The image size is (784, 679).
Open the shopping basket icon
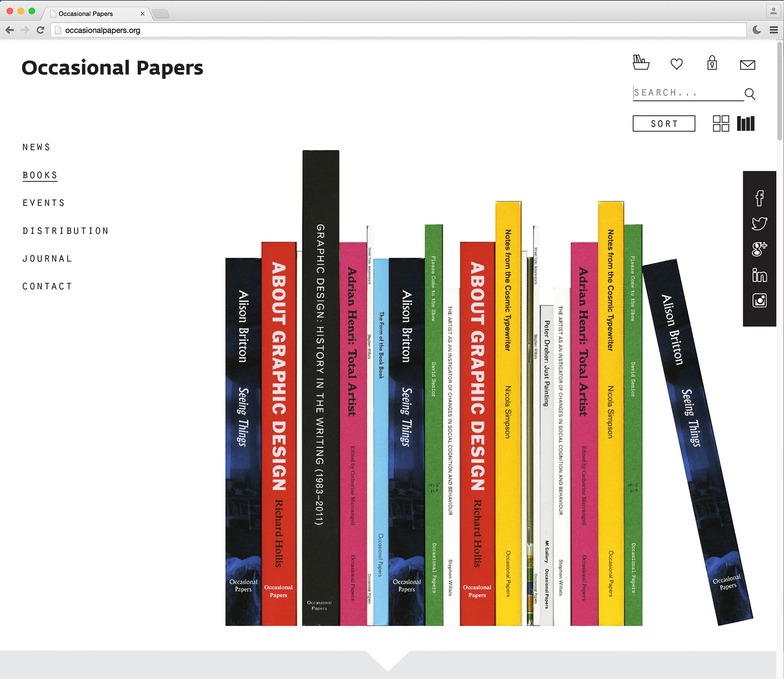point(641,63)
